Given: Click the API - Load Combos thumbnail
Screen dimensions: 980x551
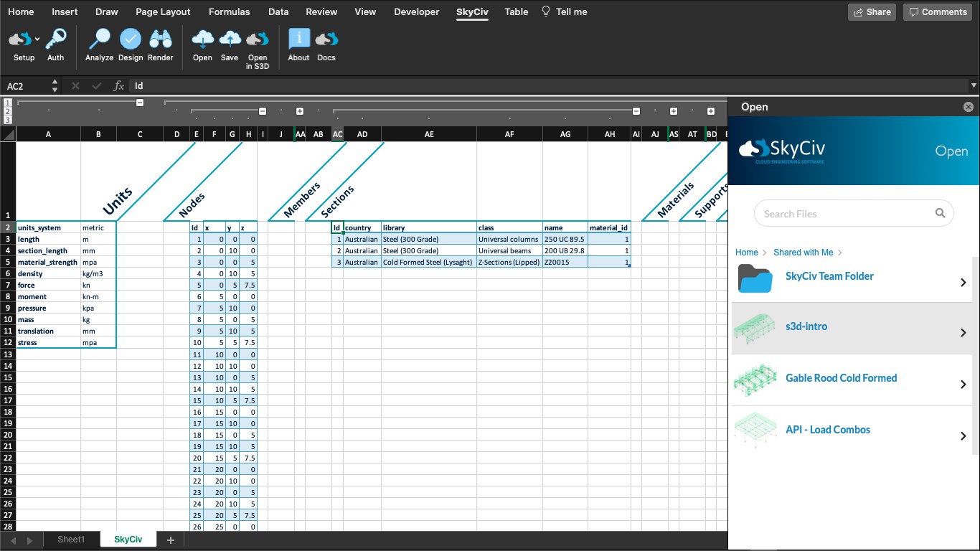Looking at the screenshot, I should 755,431.
